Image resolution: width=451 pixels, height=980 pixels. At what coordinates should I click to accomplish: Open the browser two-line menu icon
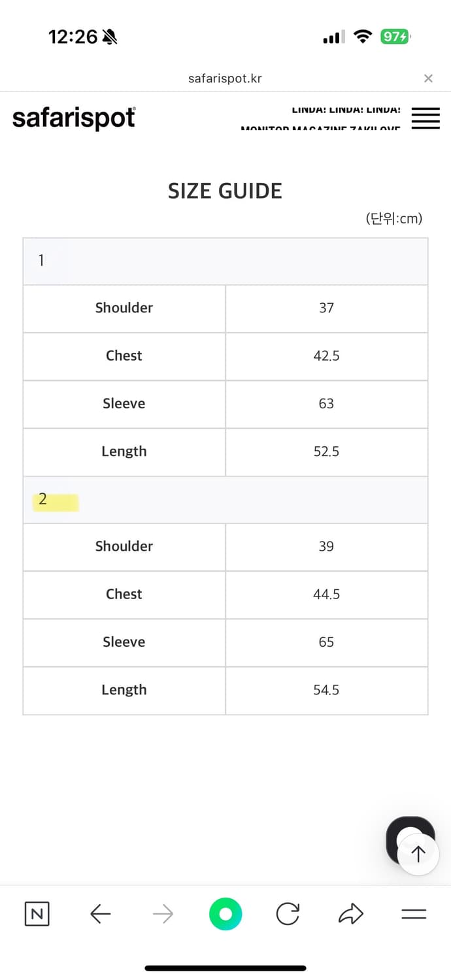tap(414, 914)
